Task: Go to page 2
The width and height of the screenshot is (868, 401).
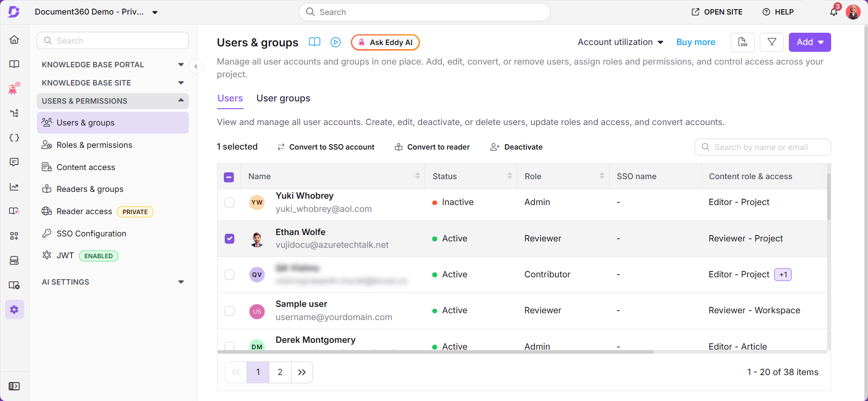Action: point(280,372)
